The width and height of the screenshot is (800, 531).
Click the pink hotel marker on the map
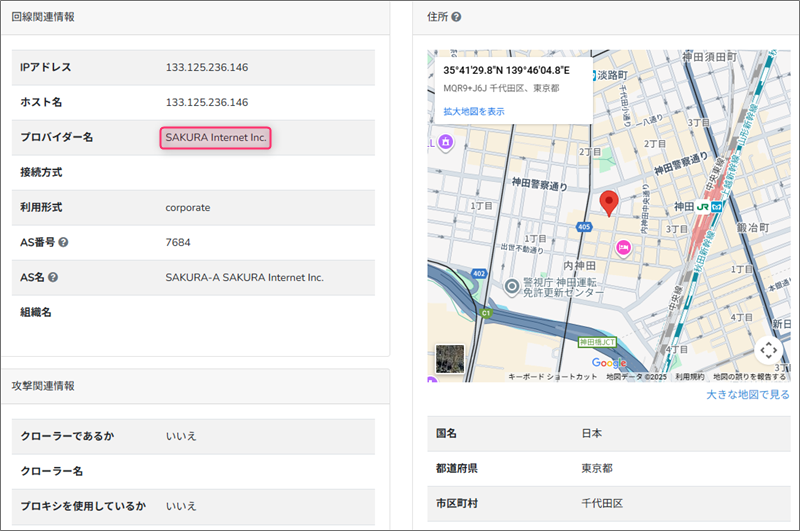(623, 246)
